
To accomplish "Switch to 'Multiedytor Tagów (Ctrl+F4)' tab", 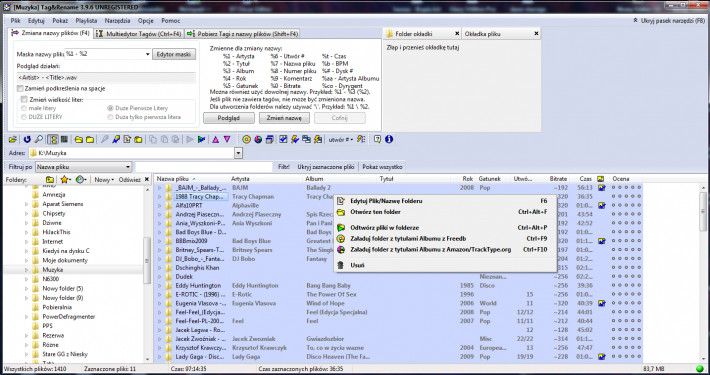I will [x=139, y=34].
